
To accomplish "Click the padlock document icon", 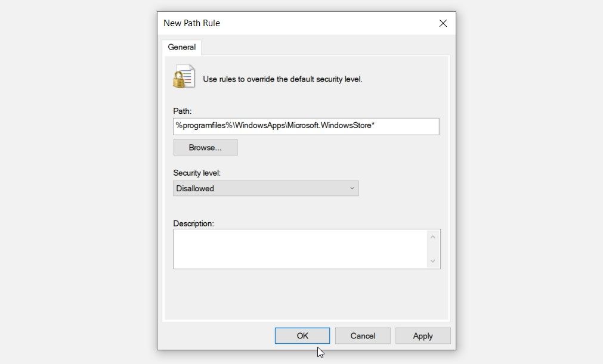I will click(184, 77).
